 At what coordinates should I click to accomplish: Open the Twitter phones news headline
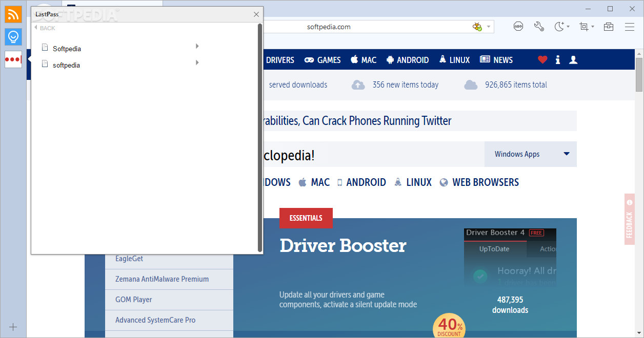point(357,121)
